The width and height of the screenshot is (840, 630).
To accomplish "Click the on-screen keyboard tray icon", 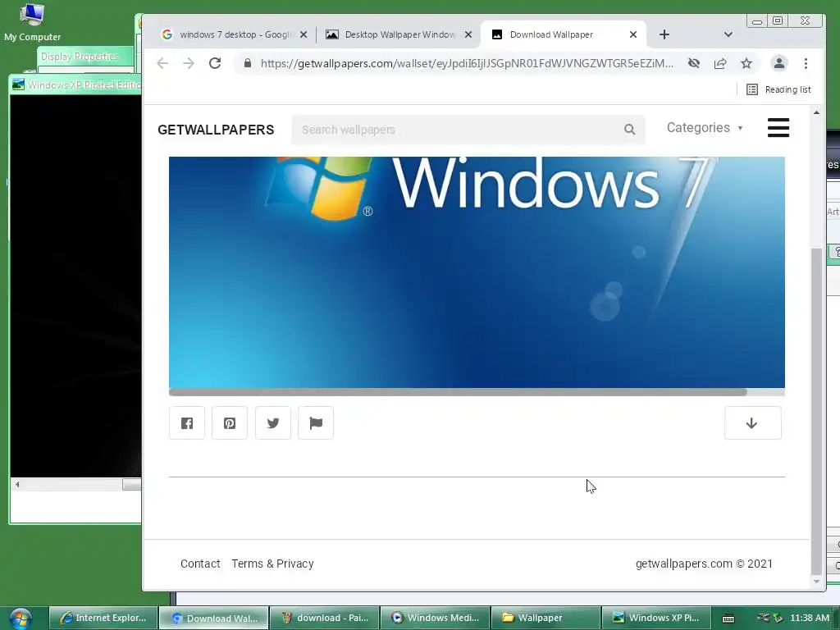I will pyautogui.click(x=728, y=619).
